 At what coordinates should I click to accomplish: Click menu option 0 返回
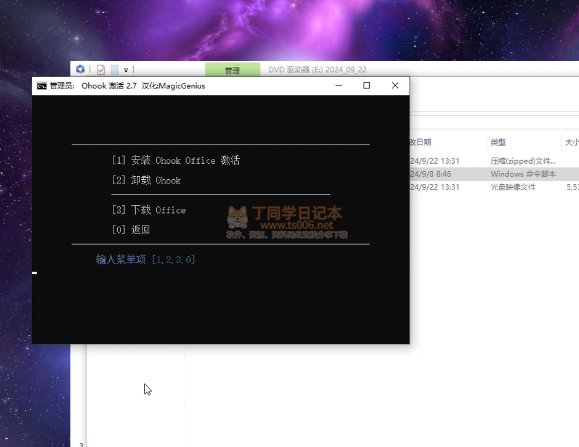131,230
